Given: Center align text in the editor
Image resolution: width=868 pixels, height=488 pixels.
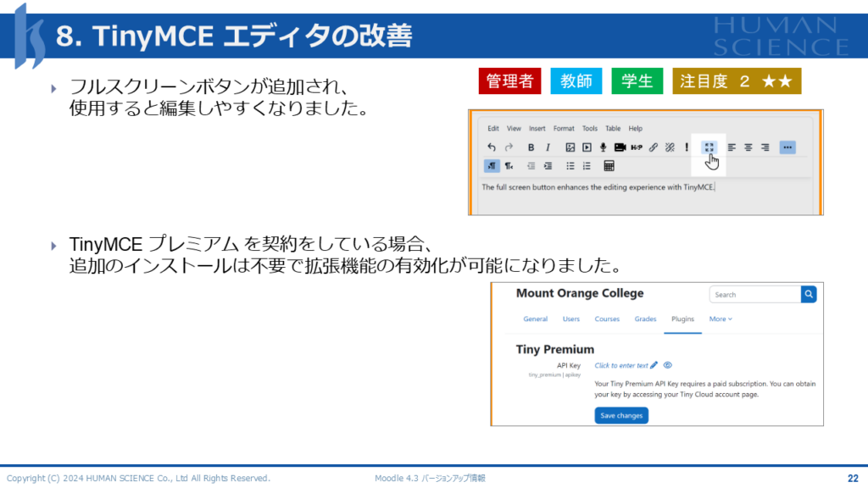Looking at the screenshot, I should click(x=748, y=147).
